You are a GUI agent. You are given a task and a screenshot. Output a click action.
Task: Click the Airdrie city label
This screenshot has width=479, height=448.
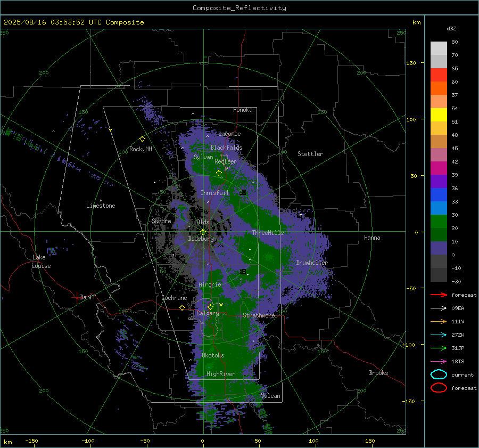(210, 284)
